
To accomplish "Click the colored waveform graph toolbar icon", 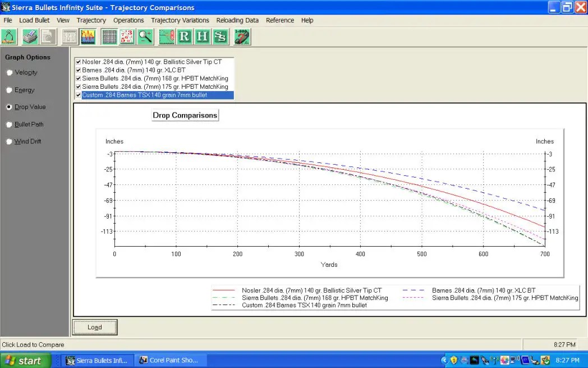I will click(88, 37).
